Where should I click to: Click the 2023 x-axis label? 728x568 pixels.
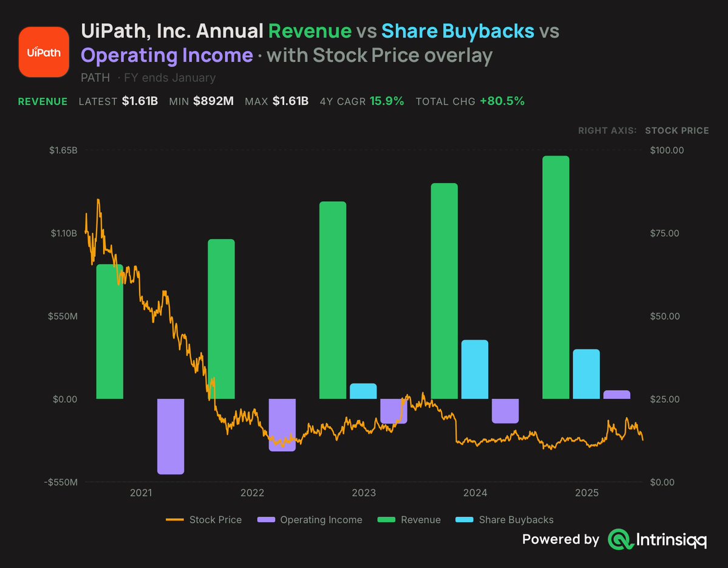364,493
